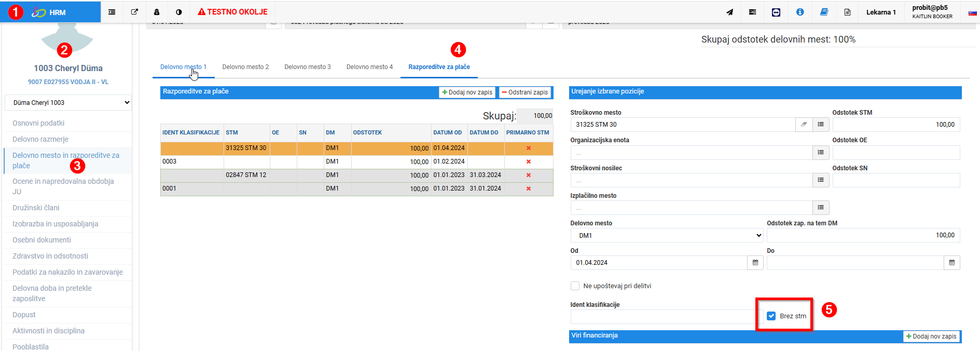Image resolution: width=980 pixels, height=351 pixels.
Task: Open the Izplačilno mesto lookup list icon
Action: pos(821,208)
